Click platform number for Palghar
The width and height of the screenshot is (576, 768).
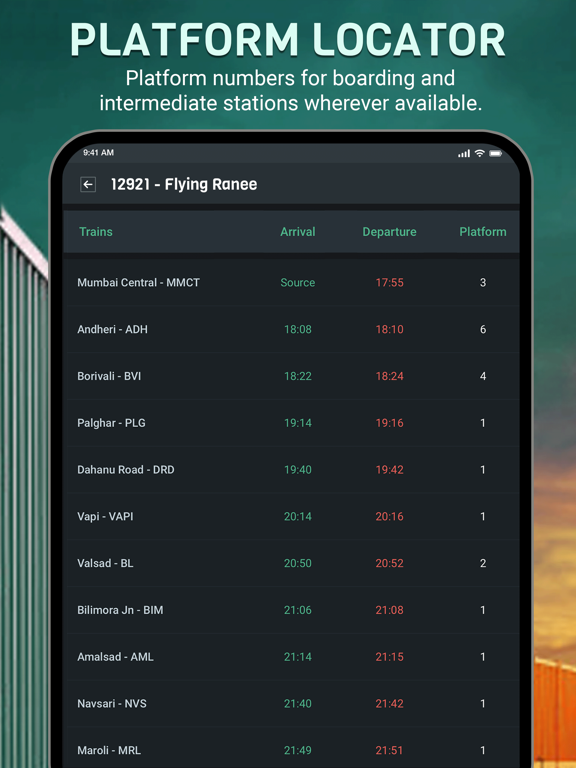(483, 423)
